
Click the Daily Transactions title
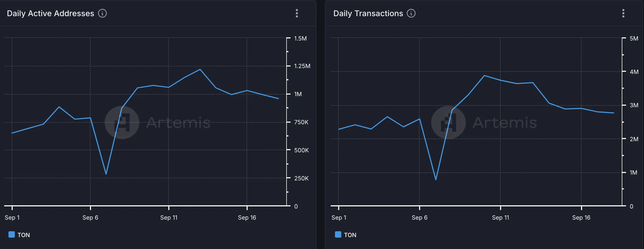(x=368, y=13)
